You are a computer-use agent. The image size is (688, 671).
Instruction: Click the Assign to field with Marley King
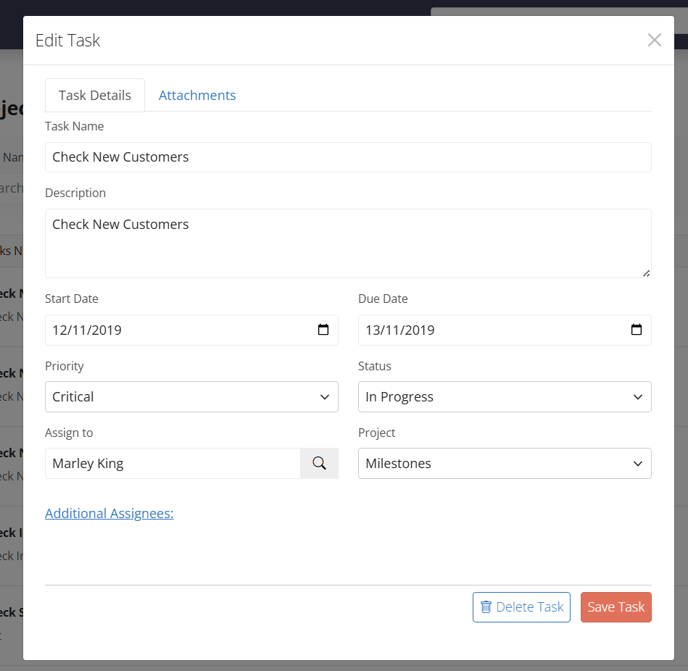pyautogui.click(x=172, y=463)
